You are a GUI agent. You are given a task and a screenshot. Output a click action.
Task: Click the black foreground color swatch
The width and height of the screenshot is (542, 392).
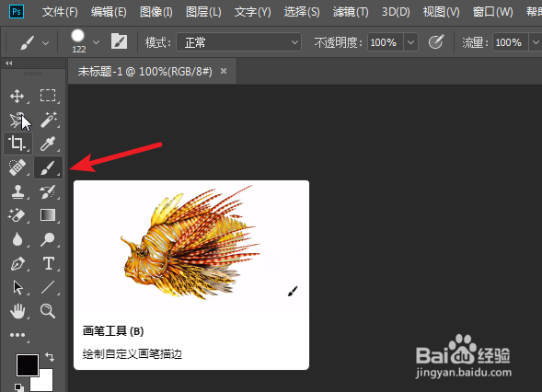tap(28, 365)
